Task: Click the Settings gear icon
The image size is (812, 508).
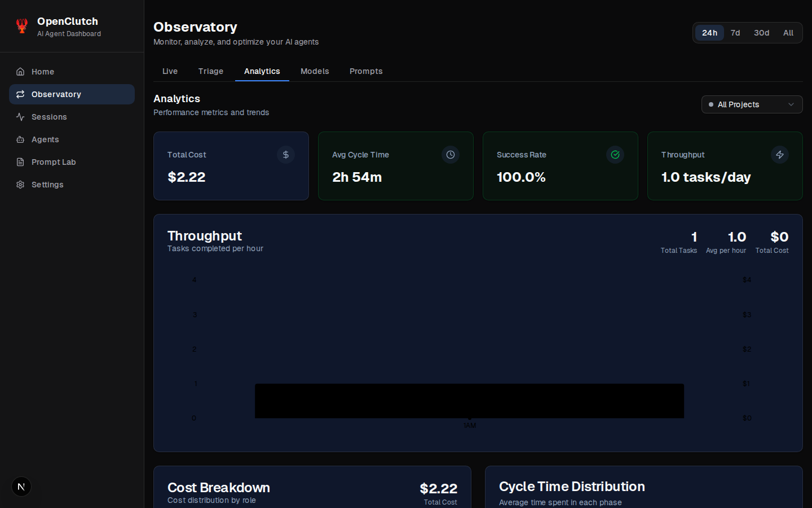Action: [x=20, y=185]
